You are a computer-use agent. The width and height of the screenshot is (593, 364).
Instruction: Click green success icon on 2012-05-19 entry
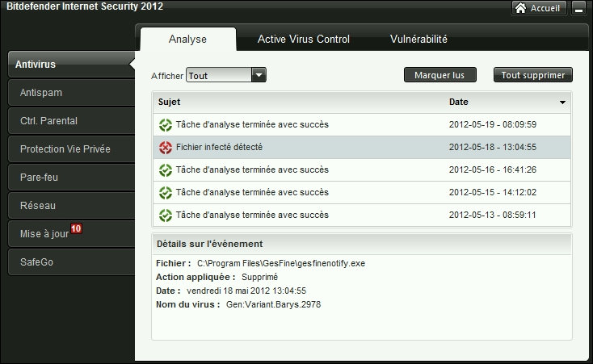click(165, 125)
